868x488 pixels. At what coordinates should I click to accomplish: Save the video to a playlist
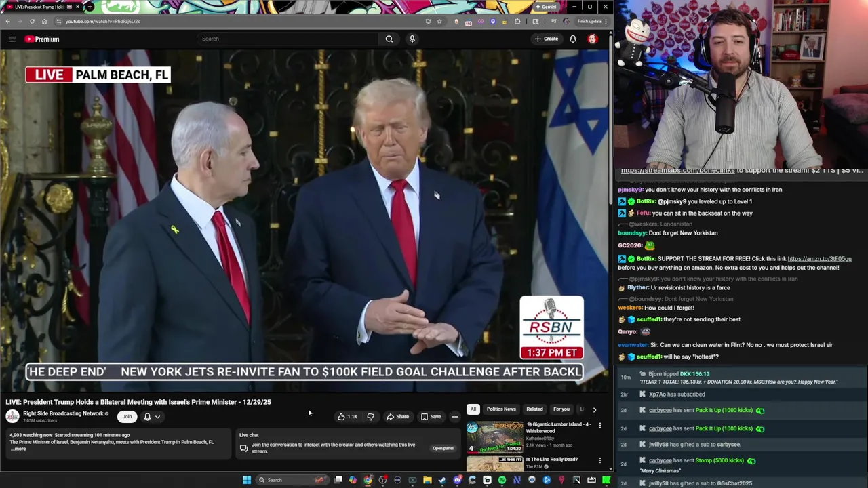[431, 417]
